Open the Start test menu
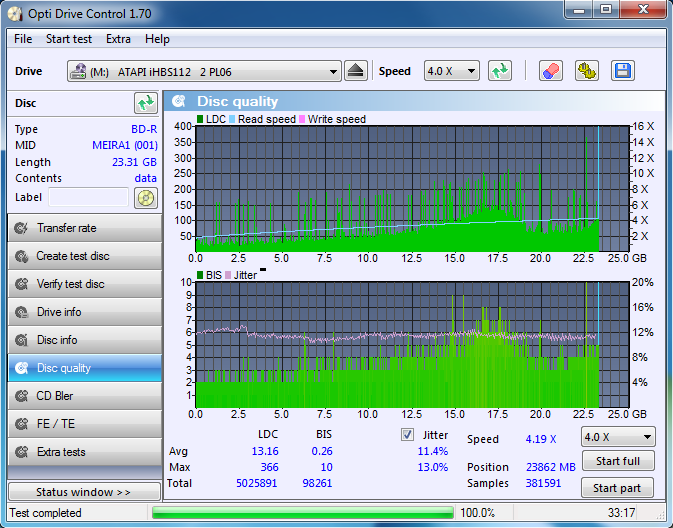The image size is (673, 528). point(69,39)
